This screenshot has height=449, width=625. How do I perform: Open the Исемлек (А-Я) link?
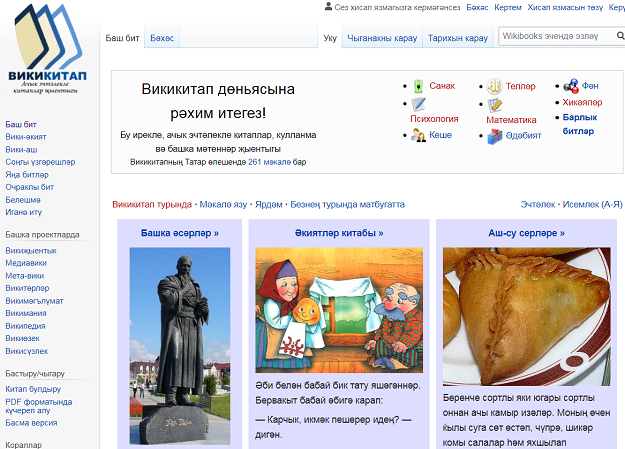pyautogui.click(x=592, y=205)
